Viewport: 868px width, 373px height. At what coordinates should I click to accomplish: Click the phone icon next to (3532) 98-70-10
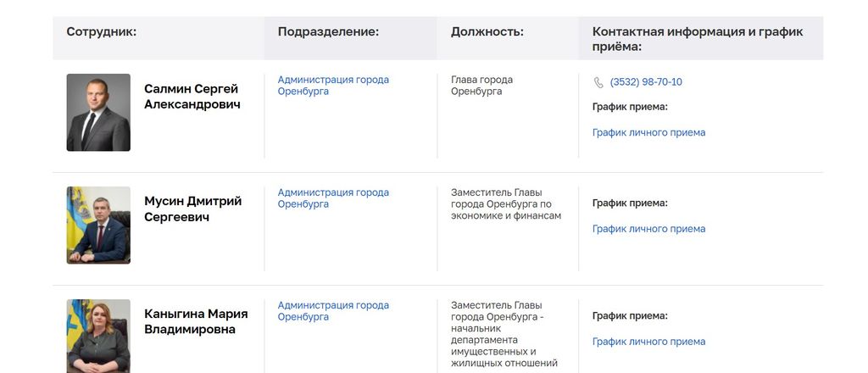pyautogui.click(x=598, y=82)
